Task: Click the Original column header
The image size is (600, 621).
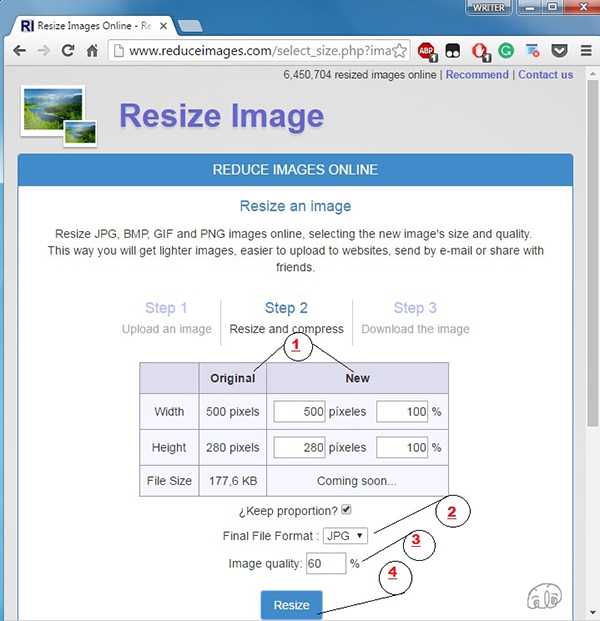Action: [232, 378]
